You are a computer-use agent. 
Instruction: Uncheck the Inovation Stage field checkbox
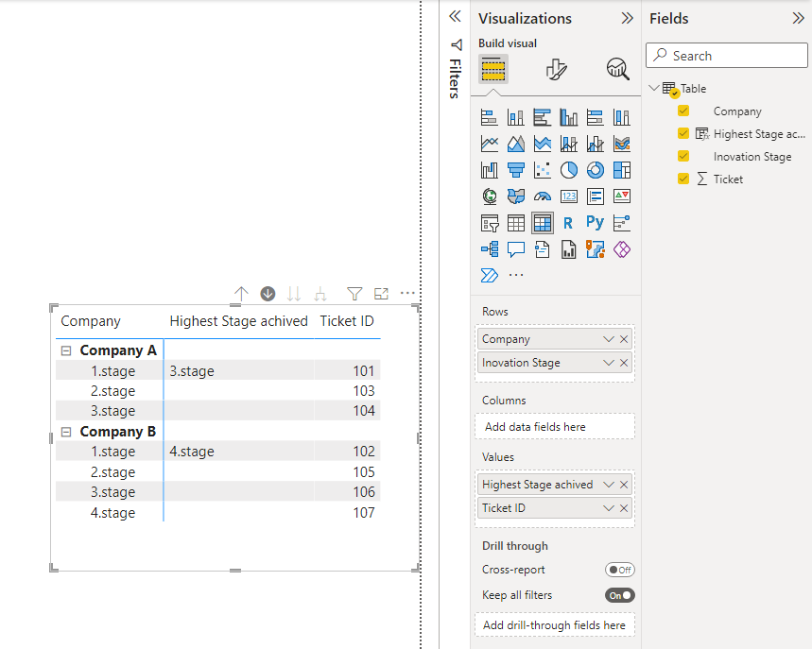[683, 156]
